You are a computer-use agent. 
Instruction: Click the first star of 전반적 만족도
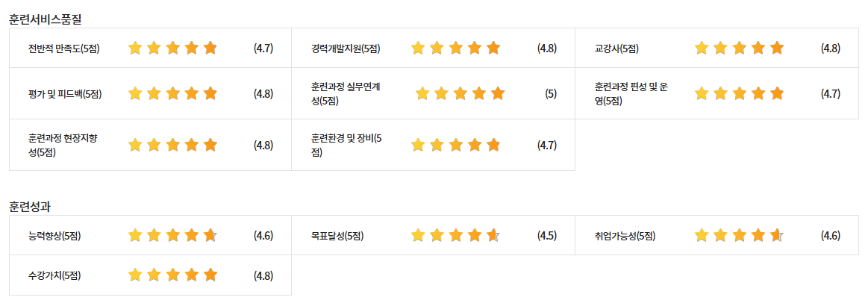(x=135, y=49)
